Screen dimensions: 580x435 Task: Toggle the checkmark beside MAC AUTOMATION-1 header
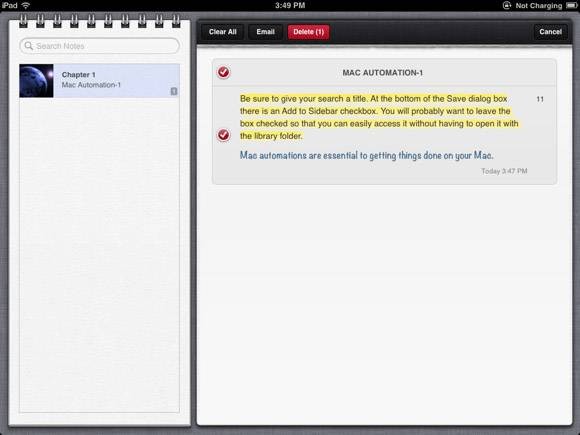click(x=223, y=72)
